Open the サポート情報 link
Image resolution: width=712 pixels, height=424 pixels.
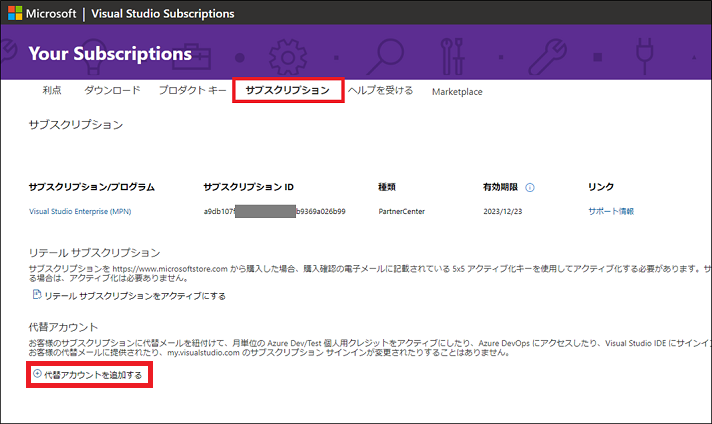(611, 211)
